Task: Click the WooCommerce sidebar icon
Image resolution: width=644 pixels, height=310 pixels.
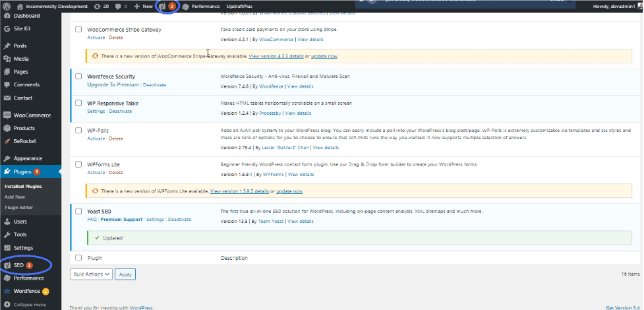Action: (7, 115)
